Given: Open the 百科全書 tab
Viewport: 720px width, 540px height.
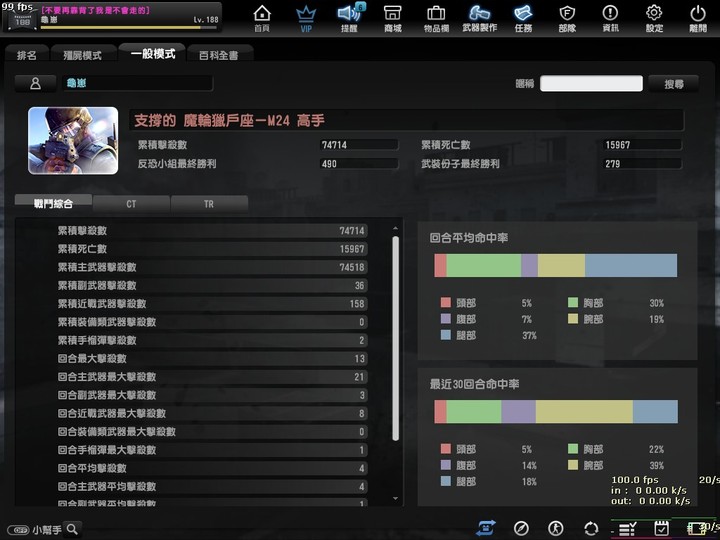Looking at the screenshot, I should click(x=219, y=55).
